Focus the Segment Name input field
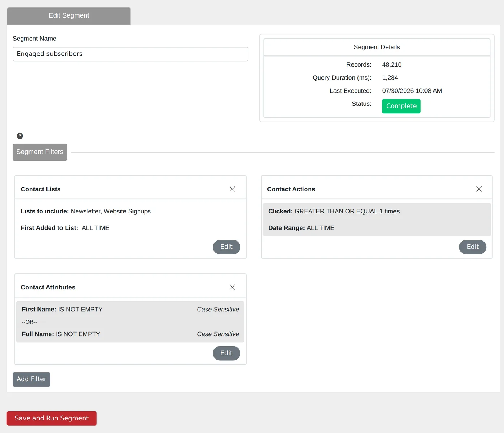The height and width of the screenshot is (433, 504). click(x=130, y=54)
